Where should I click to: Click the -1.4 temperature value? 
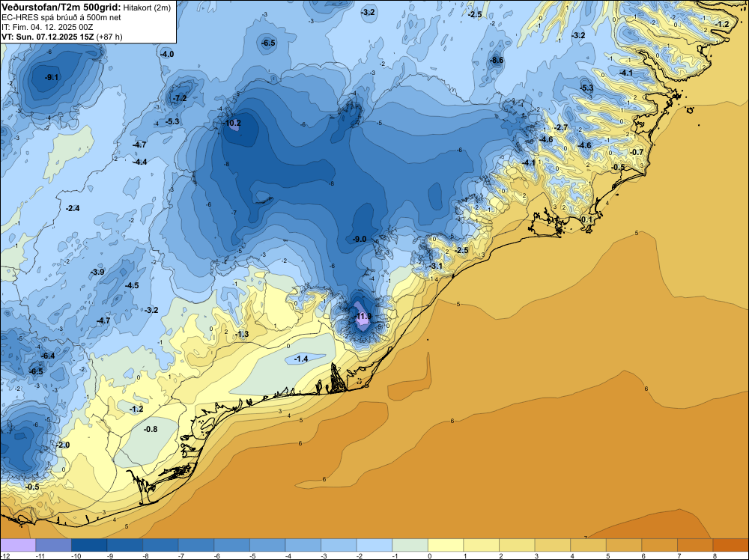coord(301,359)
